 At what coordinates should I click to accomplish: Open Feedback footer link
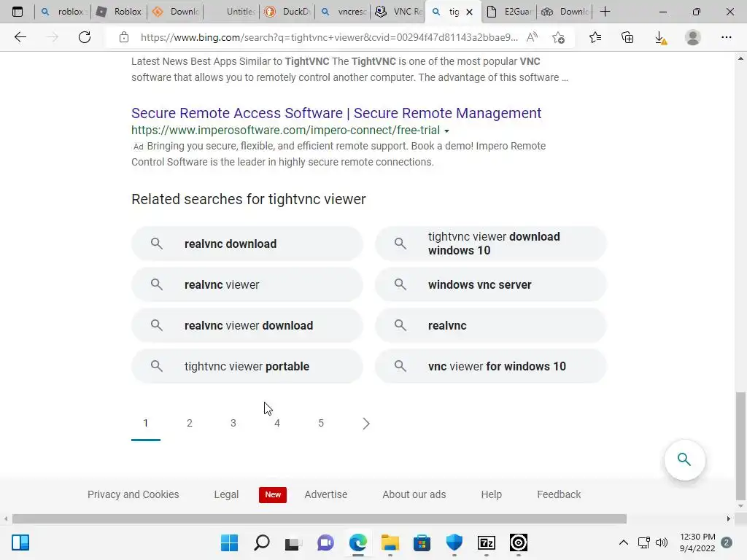[559, 495]
